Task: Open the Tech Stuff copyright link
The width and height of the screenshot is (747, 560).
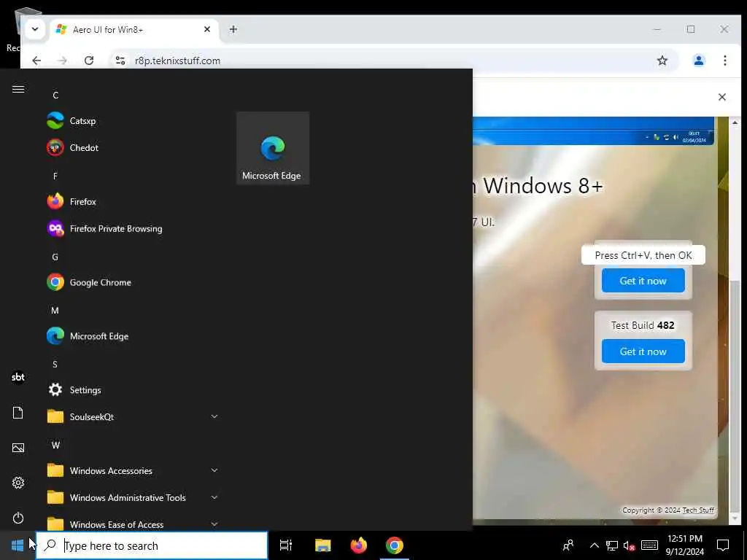Action: pos(698,510)
